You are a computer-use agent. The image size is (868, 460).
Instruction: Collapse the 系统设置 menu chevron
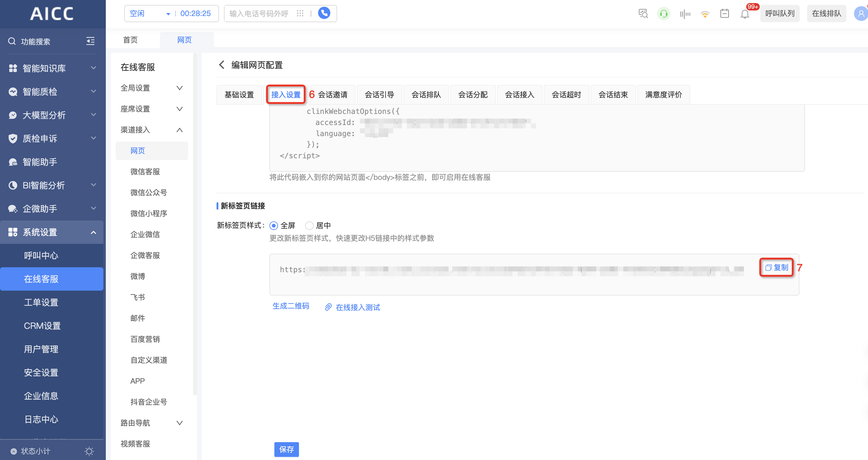(94, 232)
